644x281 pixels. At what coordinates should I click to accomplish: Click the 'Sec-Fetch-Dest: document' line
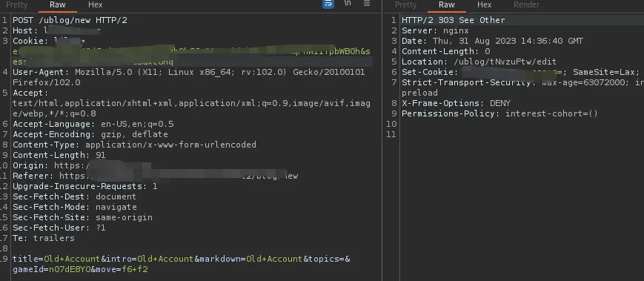pyautogui.click(x=74, y=196)
